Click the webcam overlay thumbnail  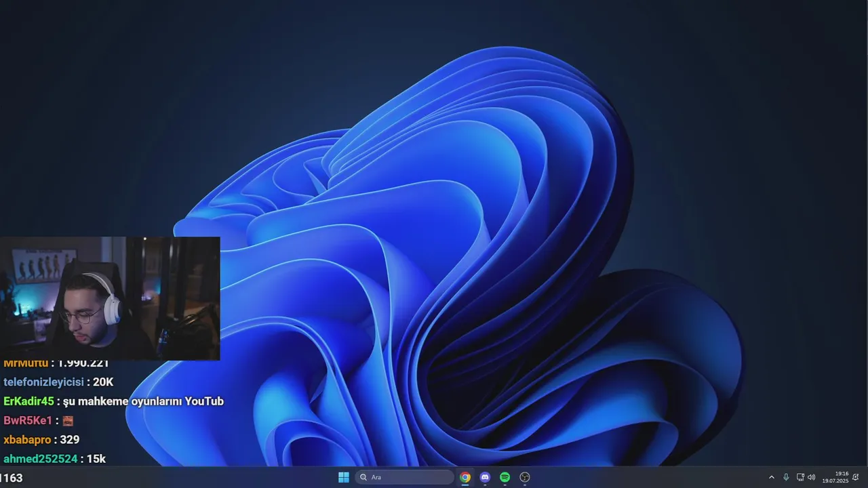[x=110, y=298]
